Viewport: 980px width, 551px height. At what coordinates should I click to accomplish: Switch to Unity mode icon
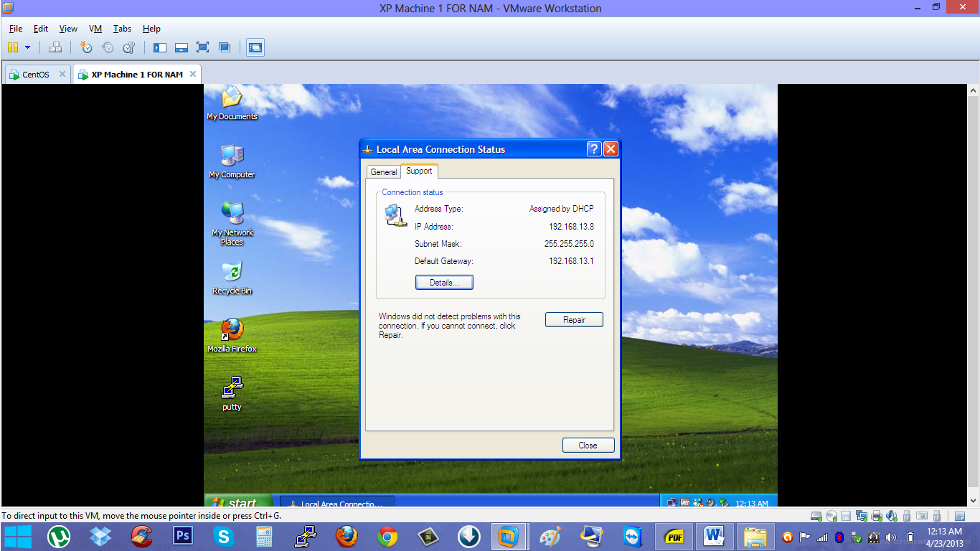coord(225,47)
